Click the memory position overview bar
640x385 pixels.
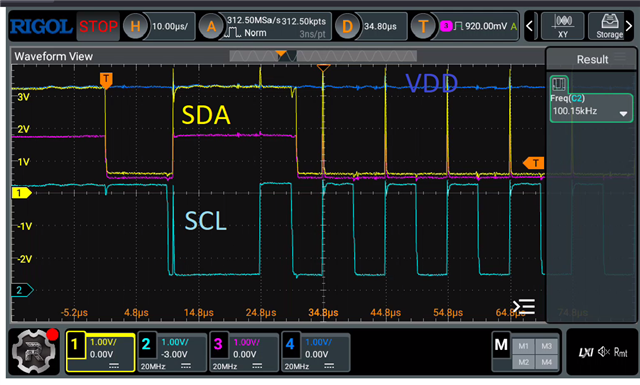pos(323,56)
